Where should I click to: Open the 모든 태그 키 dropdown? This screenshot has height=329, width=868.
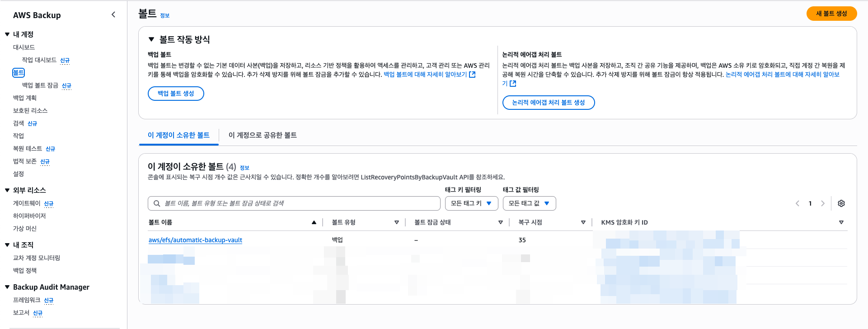[471, 203]
